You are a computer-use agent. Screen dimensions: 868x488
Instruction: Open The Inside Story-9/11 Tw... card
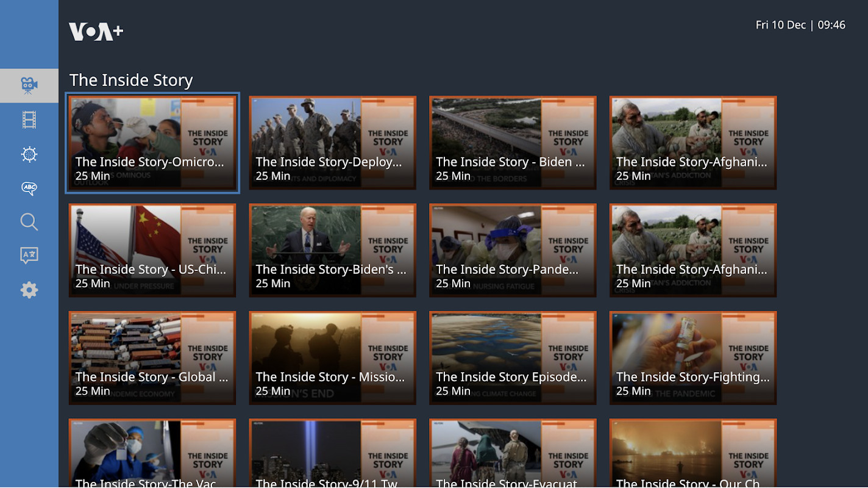[x=333, y=453]
